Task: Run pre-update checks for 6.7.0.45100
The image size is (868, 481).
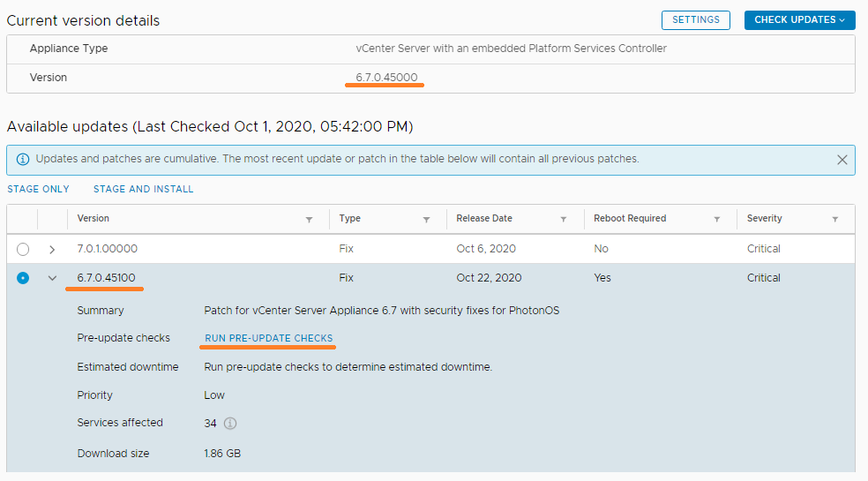Action: pos(269,338)
